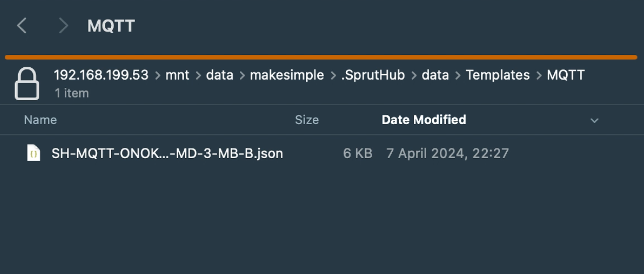
Task: Jump to data folder right after .SprutHub
Action: tap(435, 75)
